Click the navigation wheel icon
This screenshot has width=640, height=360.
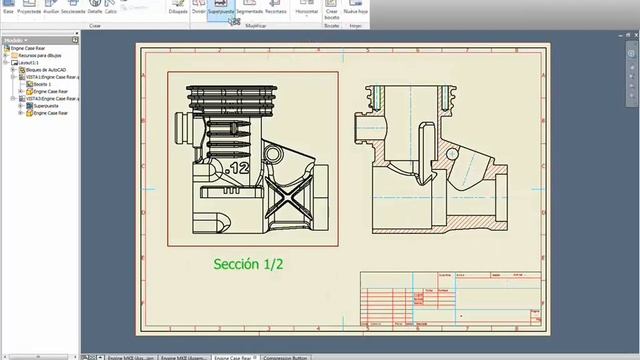tap(631, 53)
